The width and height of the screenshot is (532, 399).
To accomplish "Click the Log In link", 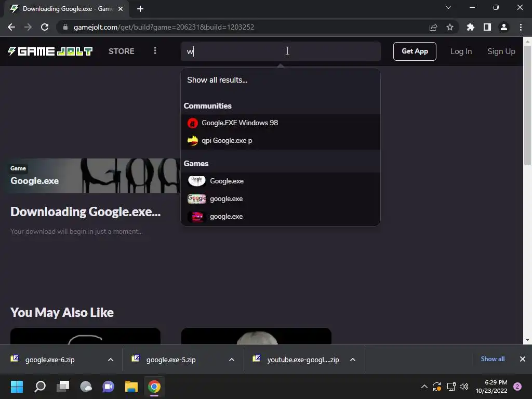I will [x=461, y=51].
